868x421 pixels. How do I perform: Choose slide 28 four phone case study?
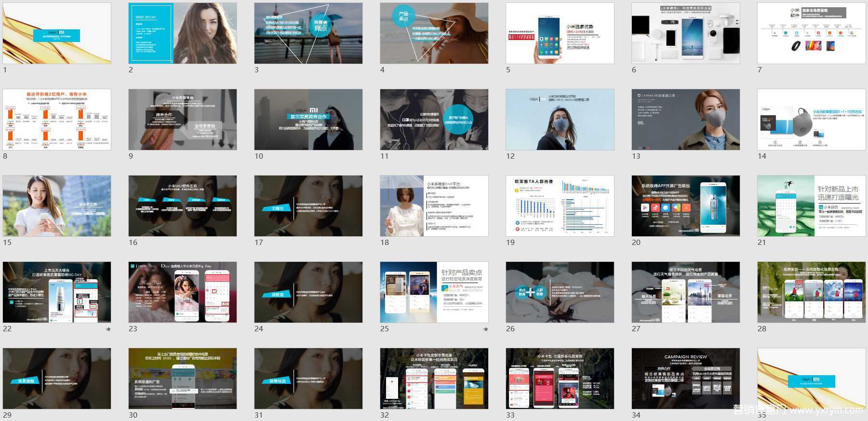point(812,292)
